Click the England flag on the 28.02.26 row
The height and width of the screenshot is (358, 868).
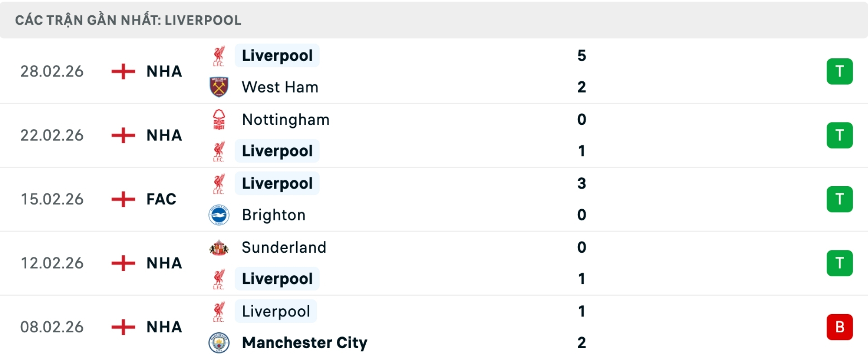(123, 71)
